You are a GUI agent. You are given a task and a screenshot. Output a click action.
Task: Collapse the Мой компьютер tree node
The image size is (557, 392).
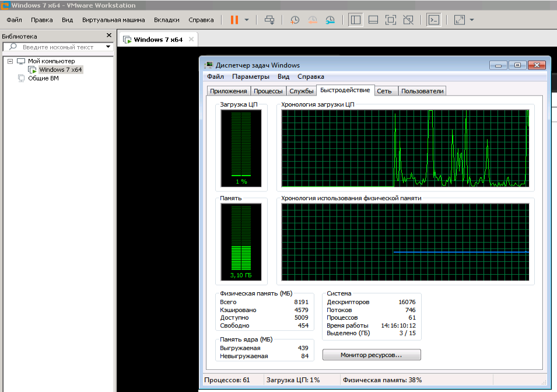(x=10, y=61)
